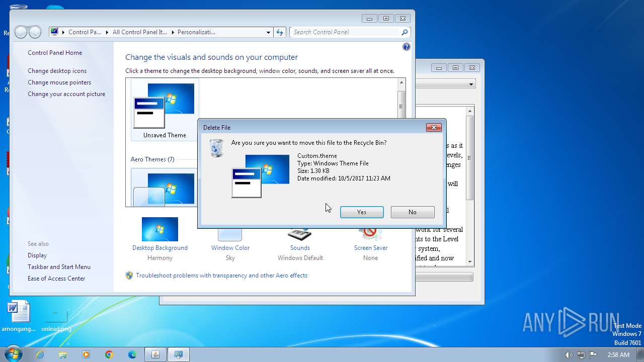Click the Control Panel icon in the address bar
The width and height of the screenshot is (644, 362).
[x=54, y=32]
